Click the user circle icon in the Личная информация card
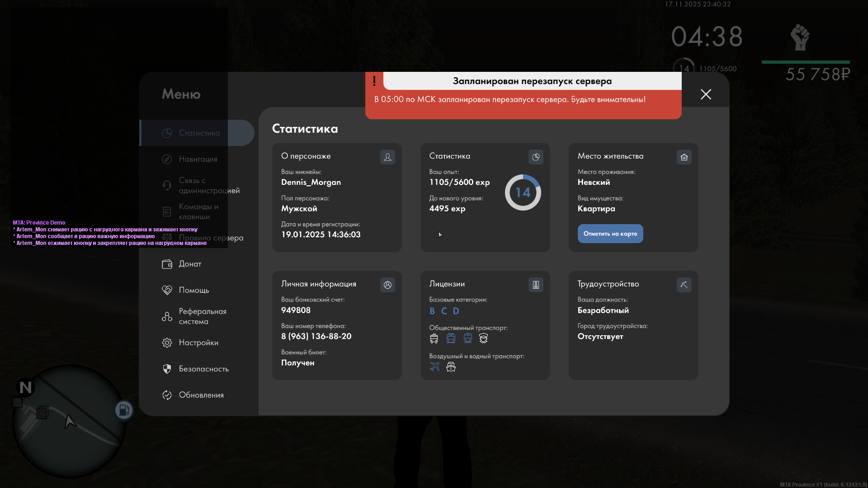This screenshot has width=868, height=488. click(387, 285)
